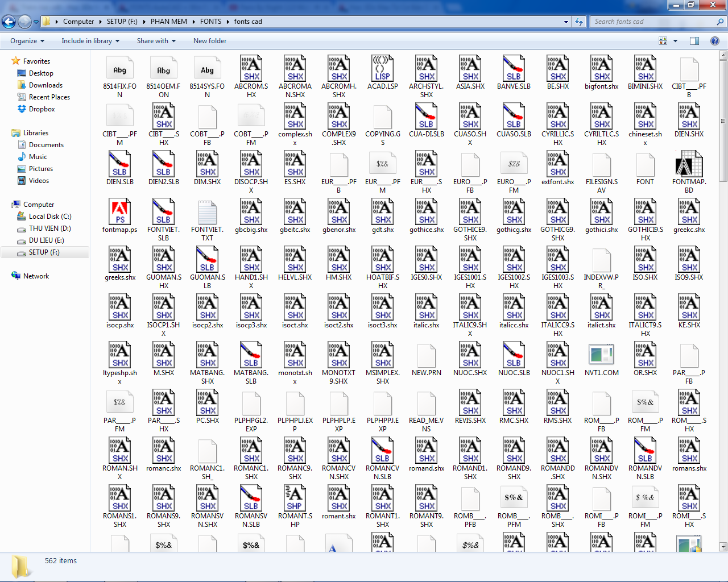This screenshot has height=582, width=728.
Task: Select the REVIS.SHX font icon
Action: pyautogui.click(x=470, y=403)
